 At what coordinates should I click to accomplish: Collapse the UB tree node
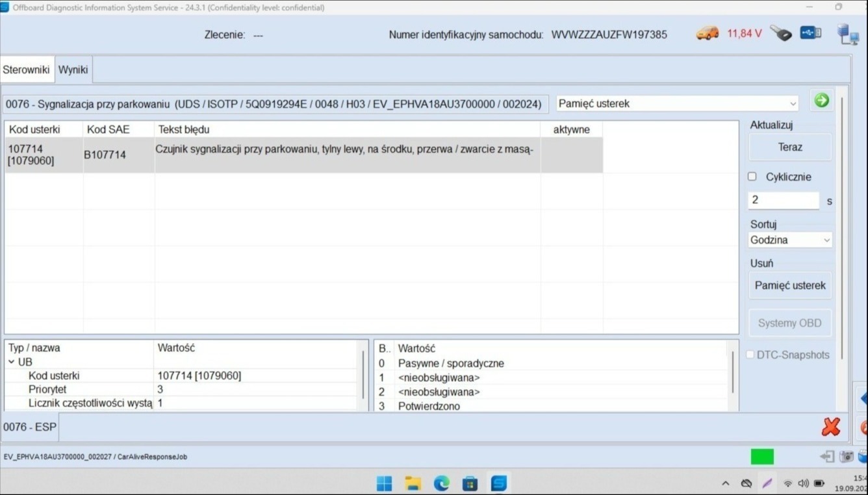coord(11,362)
